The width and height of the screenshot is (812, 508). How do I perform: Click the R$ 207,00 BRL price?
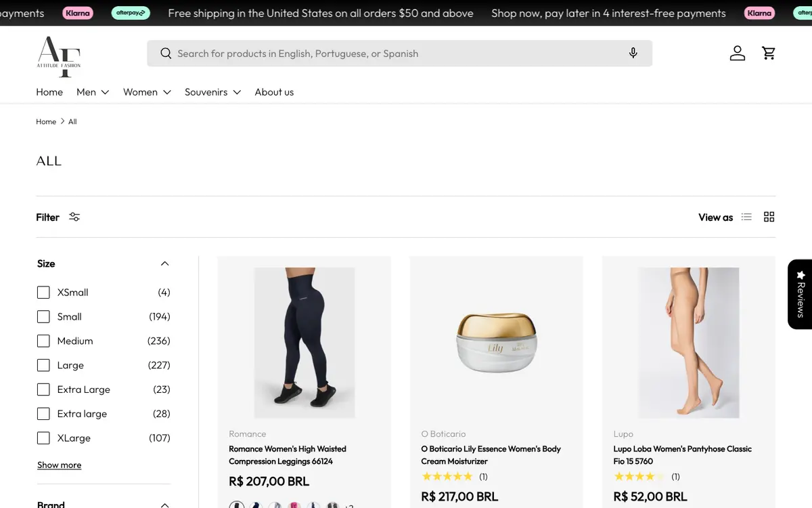tap(269, 482)
